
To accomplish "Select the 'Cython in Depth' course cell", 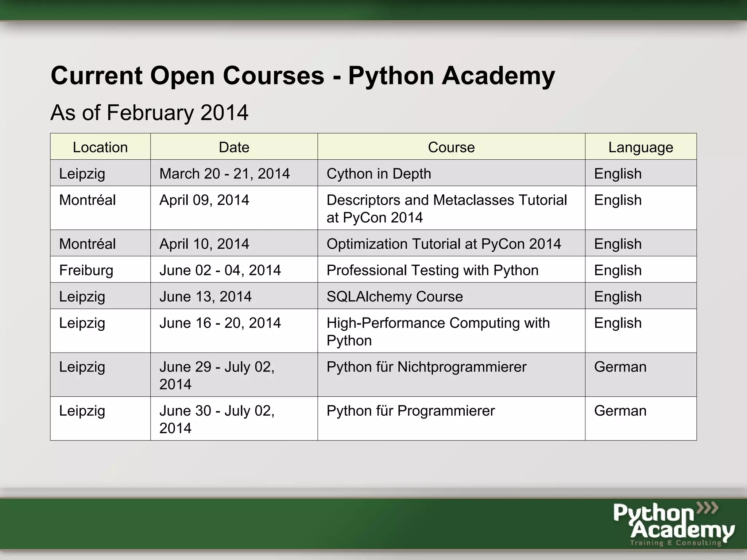I will (452, 173).
